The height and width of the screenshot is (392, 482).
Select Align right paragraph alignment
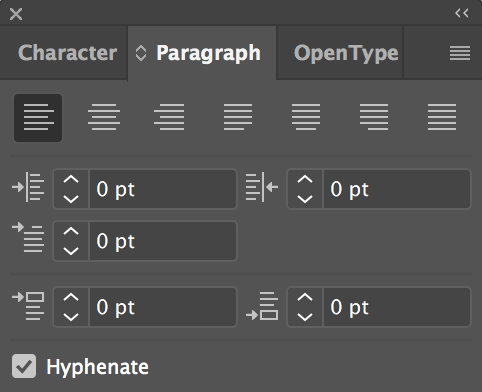pos(169,117)
